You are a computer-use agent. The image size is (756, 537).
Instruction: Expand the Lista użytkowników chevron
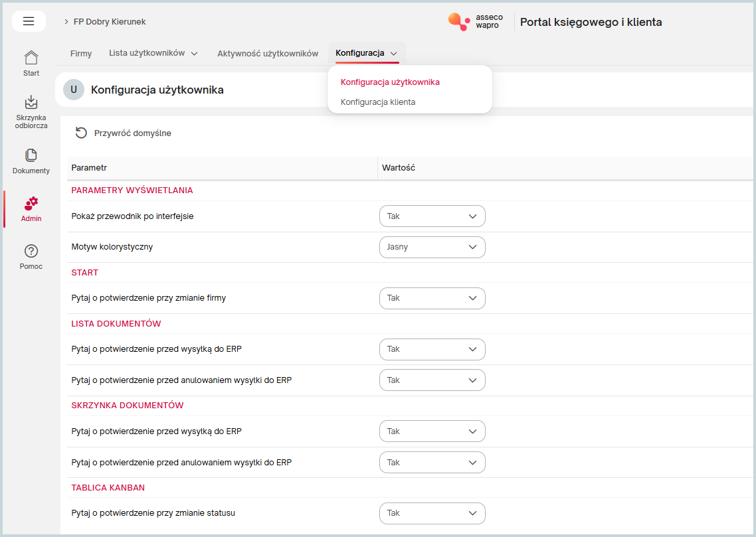pos(194,54)
